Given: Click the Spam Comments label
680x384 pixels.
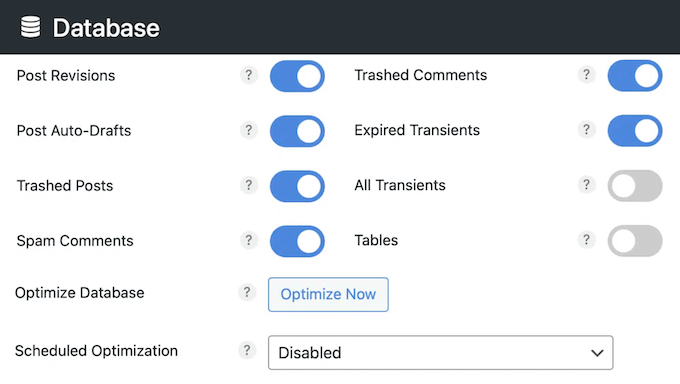Looking at the screenshot, I should pos(75,241).
